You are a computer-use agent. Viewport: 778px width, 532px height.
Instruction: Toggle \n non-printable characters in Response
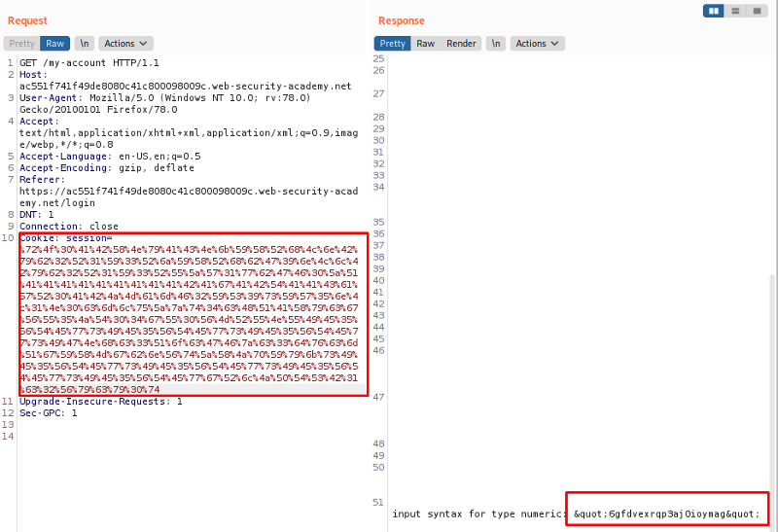pyautogui.click(x=496, y=44)
